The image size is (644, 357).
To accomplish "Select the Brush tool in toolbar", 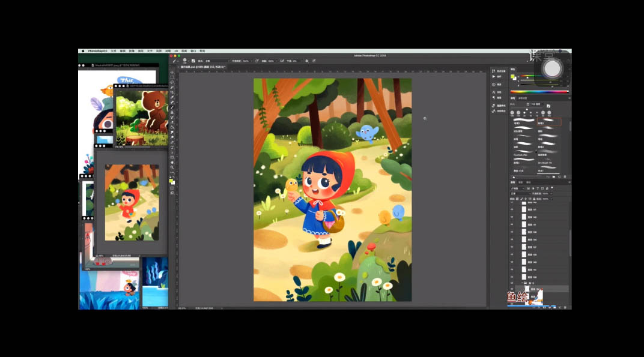I will coord(172,107).
